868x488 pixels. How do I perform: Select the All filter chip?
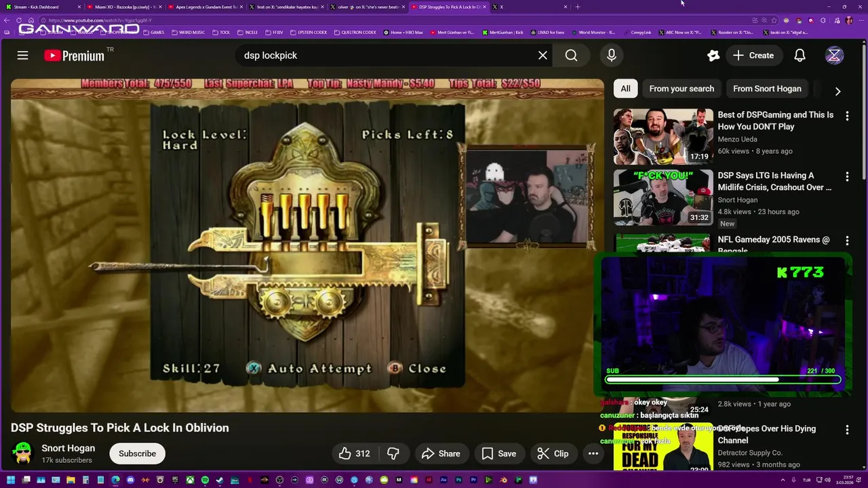(625, 89)
